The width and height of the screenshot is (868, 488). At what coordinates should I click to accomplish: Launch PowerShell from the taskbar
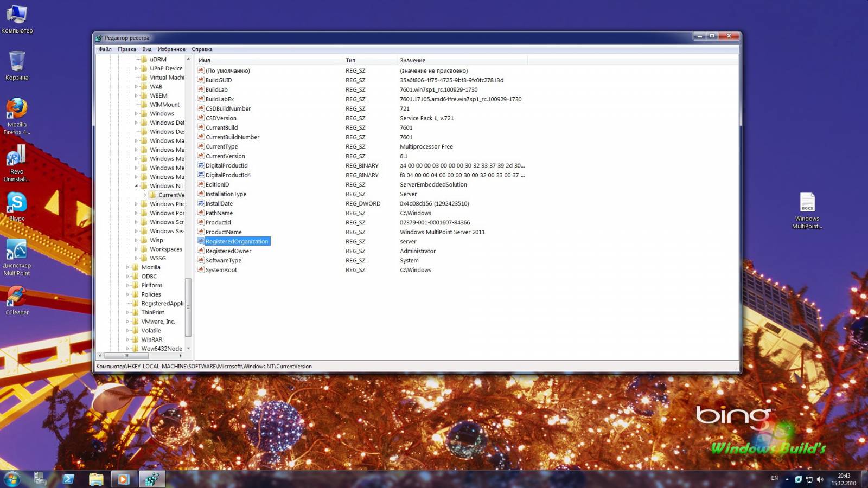tap(68, 479)
